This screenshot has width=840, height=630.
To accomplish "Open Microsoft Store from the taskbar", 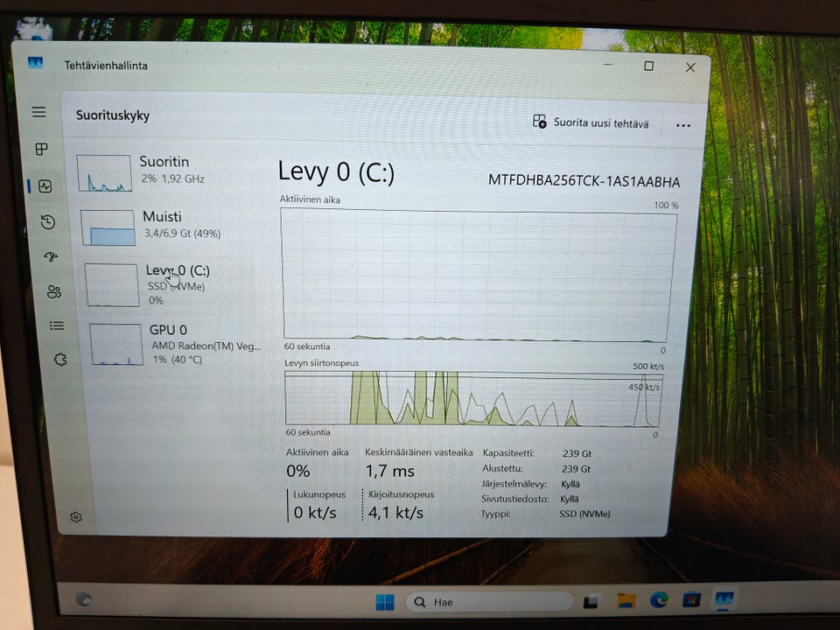I will (691, 598).
